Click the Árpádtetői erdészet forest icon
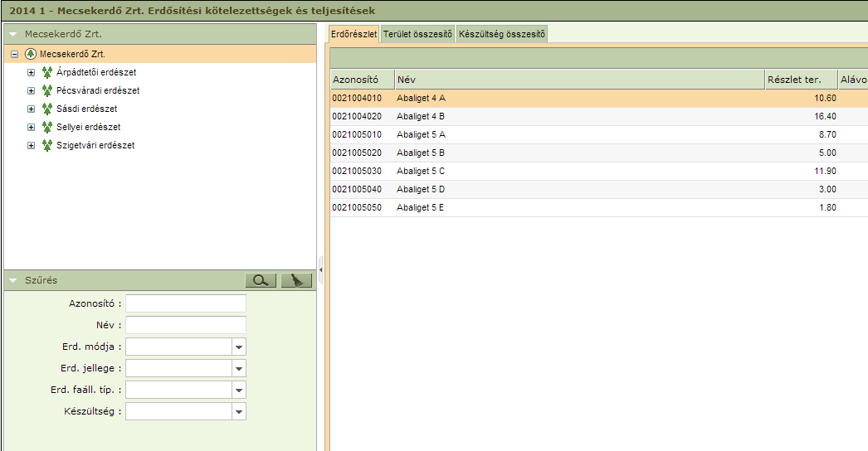868x451 pixels. click(x=47, y=72)
